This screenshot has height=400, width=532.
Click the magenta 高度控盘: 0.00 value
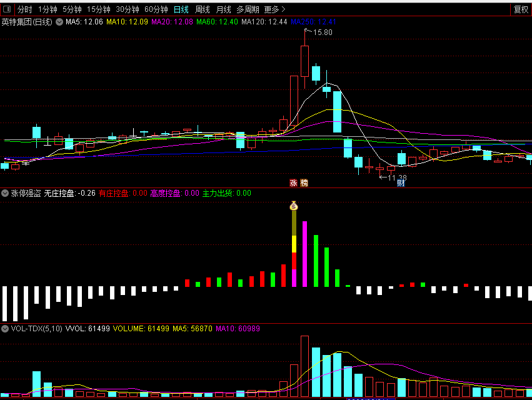tap(175, 193)
